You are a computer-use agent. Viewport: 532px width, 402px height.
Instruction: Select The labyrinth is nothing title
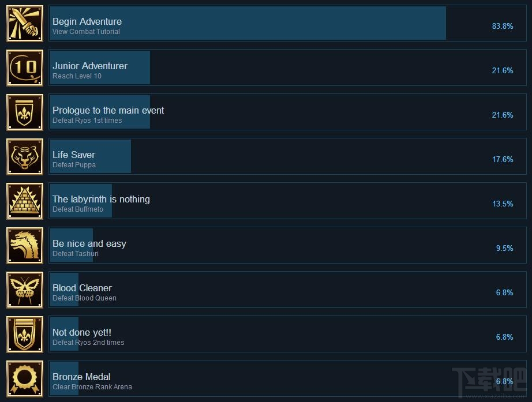pyautogui.click(x=101, y=199)
